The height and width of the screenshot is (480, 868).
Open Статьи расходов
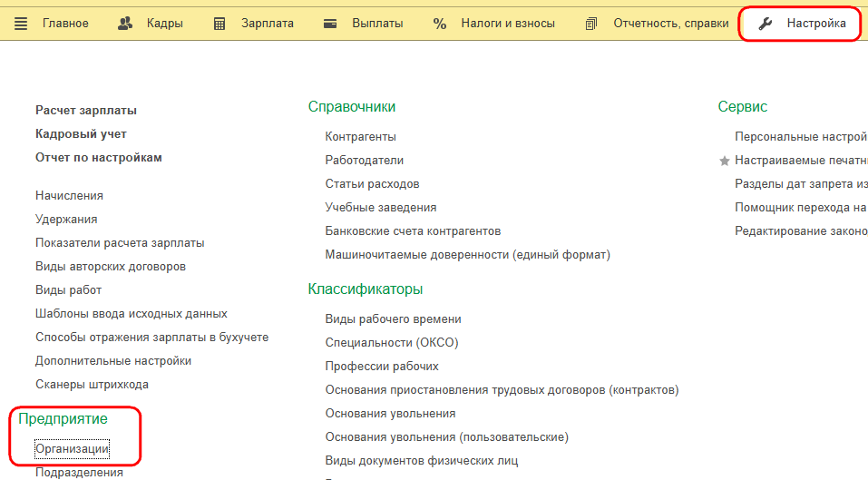372,184
